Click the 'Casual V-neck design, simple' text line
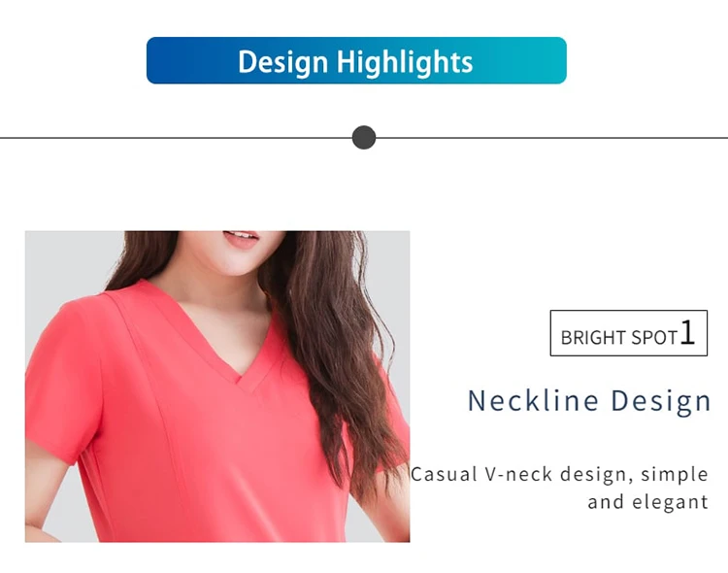This screenshot has height=573, width=728. point(559,475)
